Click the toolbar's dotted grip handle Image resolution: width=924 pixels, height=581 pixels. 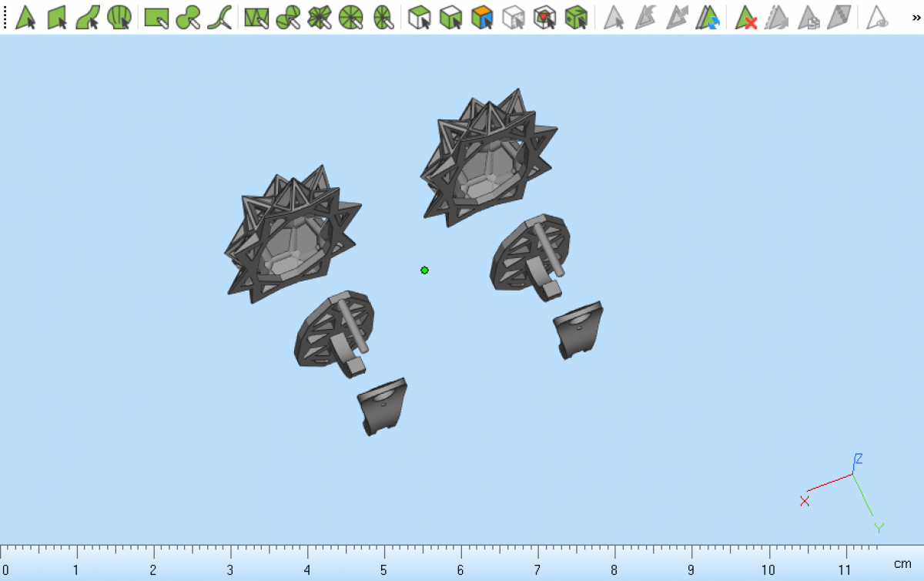click(5, 17)
